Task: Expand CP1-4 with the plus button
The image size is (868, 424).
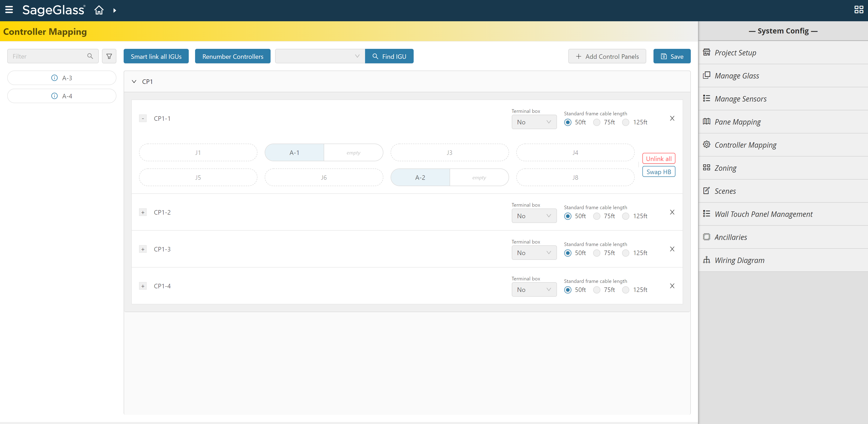Action: click(143, 286)
